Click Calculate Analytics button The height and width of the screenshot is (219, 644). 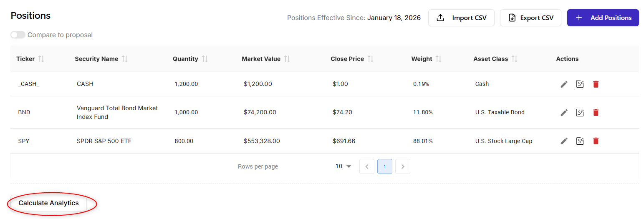point(48,203)
